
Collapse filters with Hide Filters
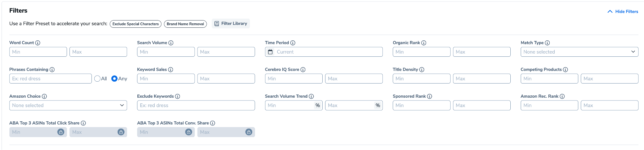point(623,12)
